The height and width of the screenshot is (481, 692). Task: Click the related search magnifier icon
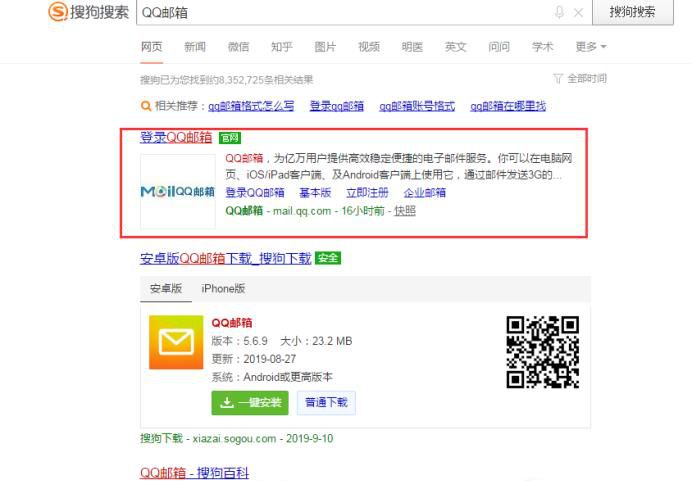[145, 106]
